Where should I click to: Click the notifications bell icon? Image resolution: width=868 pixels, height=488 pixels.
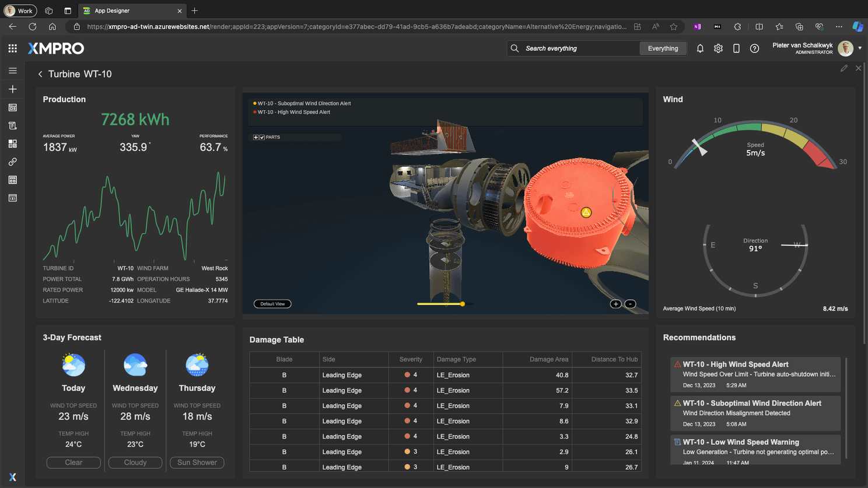click(x=700, y=48)
